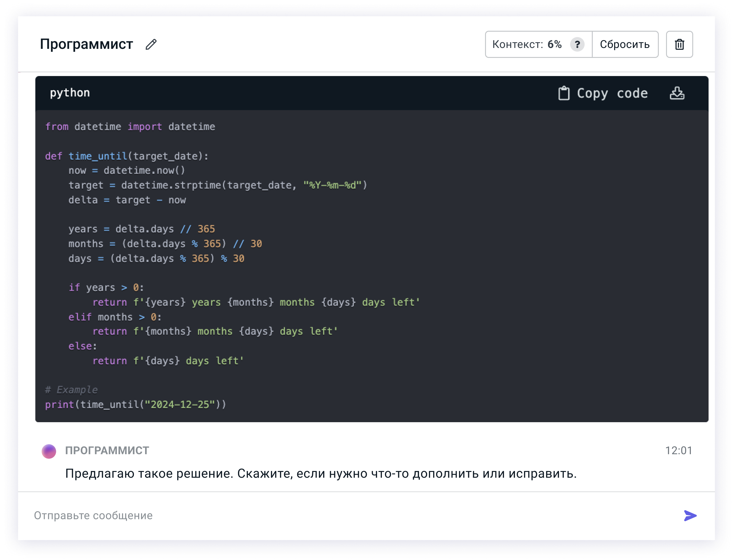Click the from datetime import line
The image size is (733, 560).
130,127
